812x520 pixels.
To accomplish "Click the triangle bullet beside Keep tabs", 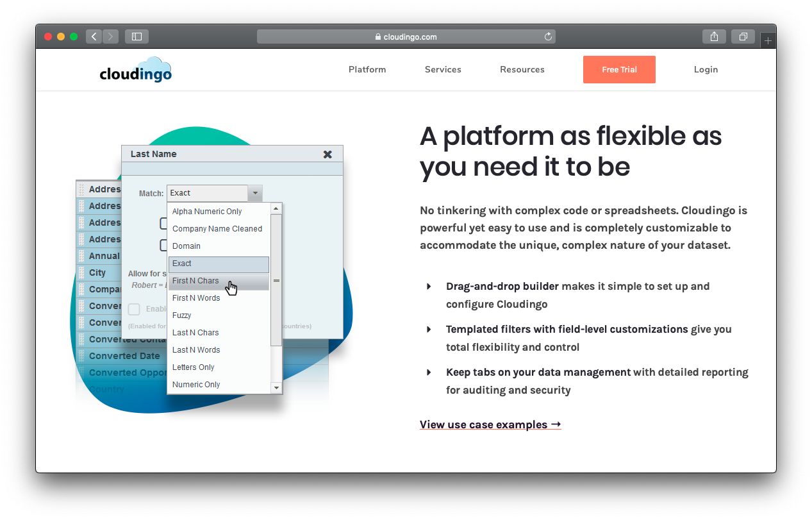I will [429, 372].
